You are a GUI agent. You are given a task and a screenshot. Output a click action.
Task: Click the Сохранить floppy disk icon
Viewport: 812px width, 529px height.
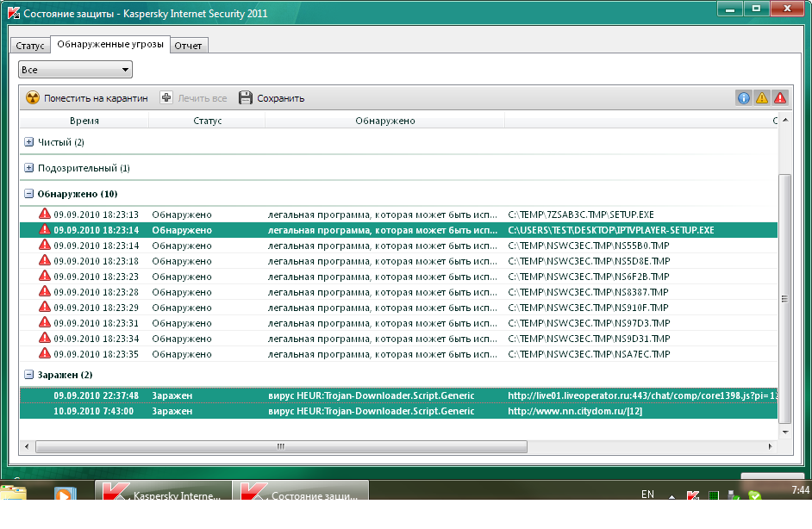tap(246, 98)
